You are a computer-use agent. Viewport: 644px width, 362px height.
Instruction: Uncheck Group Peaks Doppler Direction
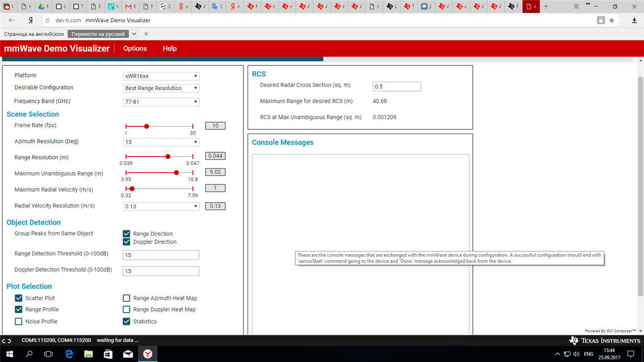[x=126, y=242]
